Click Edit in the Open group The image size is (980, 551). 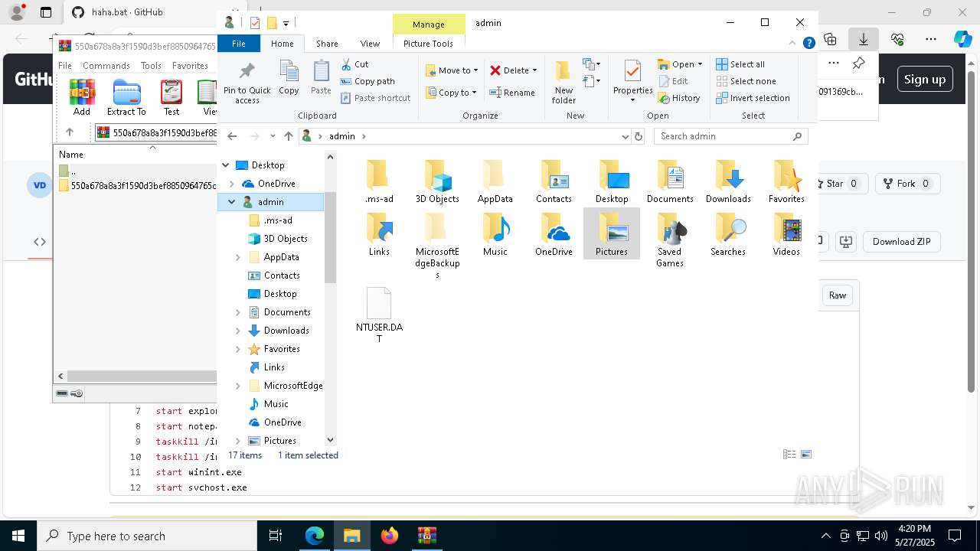click(x=673, y=81)
